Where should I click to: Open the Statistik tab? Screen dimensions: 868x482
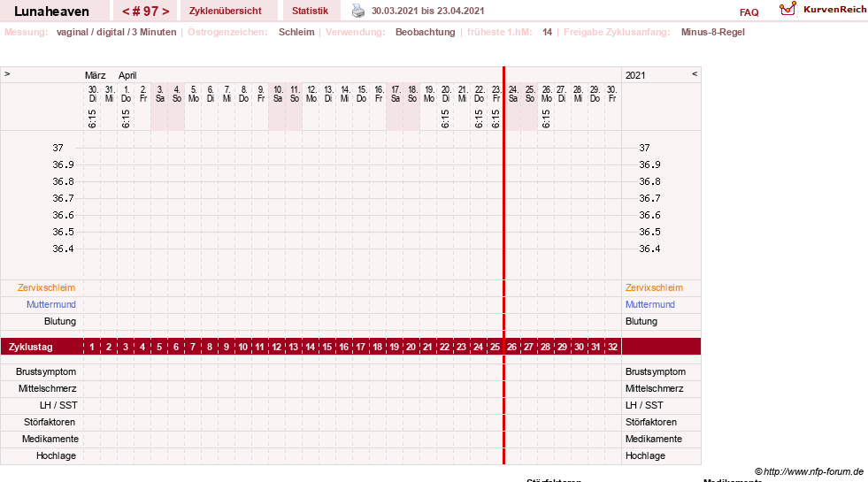[x=310, y=11]
